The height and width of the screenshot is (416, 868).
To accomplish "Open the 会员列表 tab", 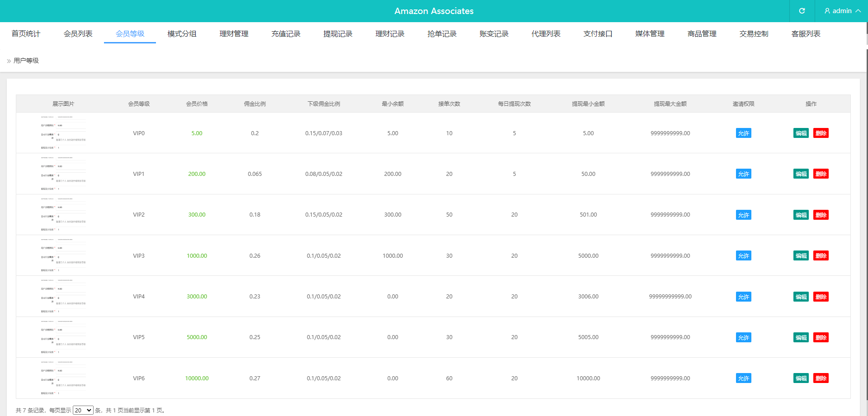I will [78, 34].
